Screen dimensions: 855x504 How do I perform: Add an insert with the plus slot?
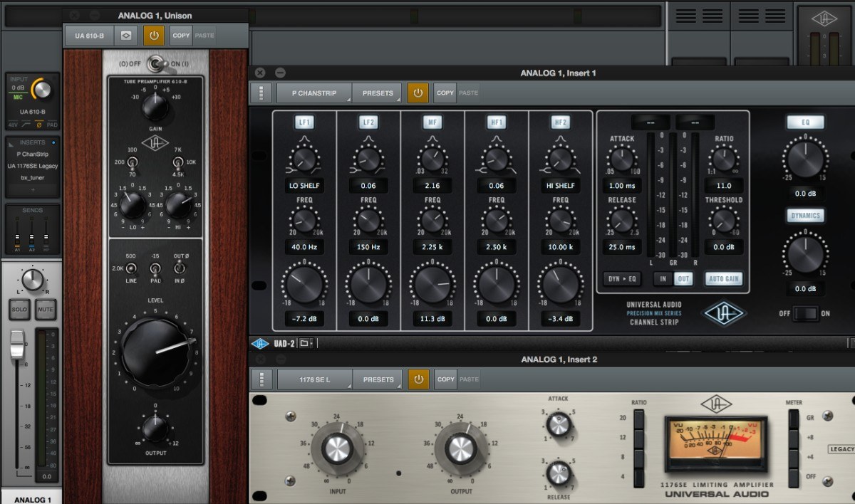pos(33,190)
